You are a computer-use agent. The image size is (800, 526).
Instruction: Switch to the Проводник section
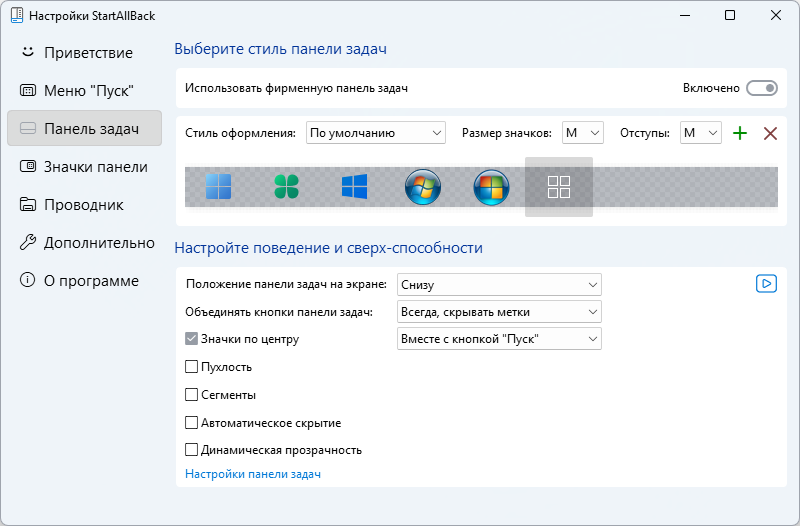point(85,205)
